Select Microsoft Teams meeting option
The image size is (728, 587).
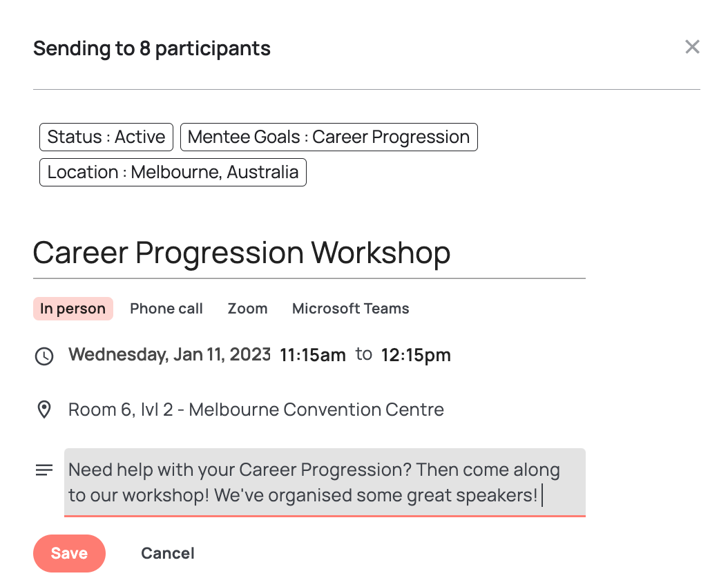click(x=351, y=309)
